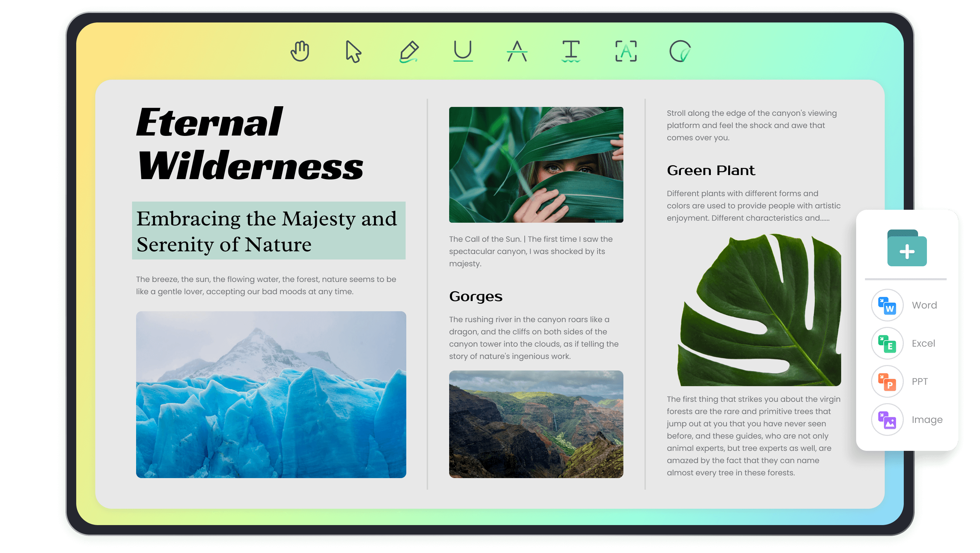Viewport: 980px width, 553px height.
Task: Click the Word export option
Action: pos(909,305)
